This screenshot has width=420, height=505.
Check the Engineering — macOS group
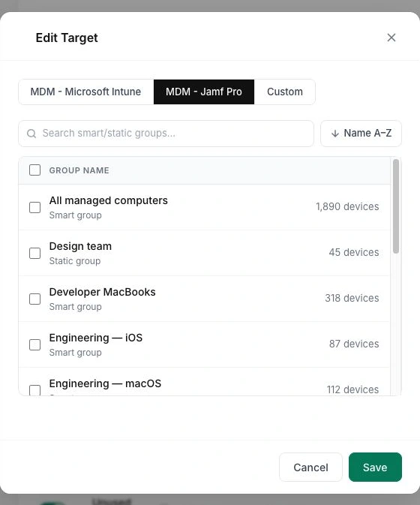pos(34,390)
